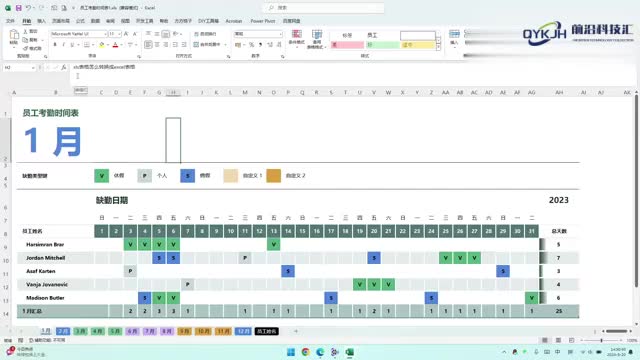
Task: Toggle middle vertical alignment
Action: pos(157,34)
